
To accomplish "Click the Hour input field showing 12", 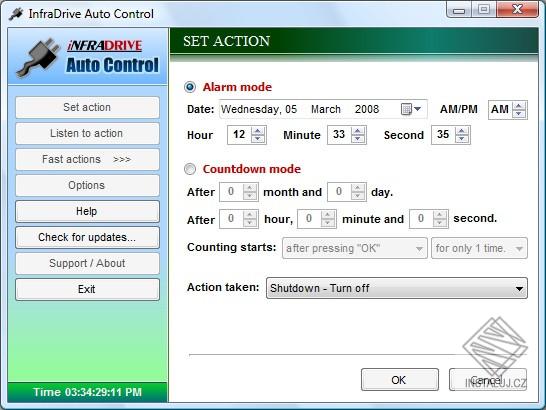I will (x=240, y=135).
